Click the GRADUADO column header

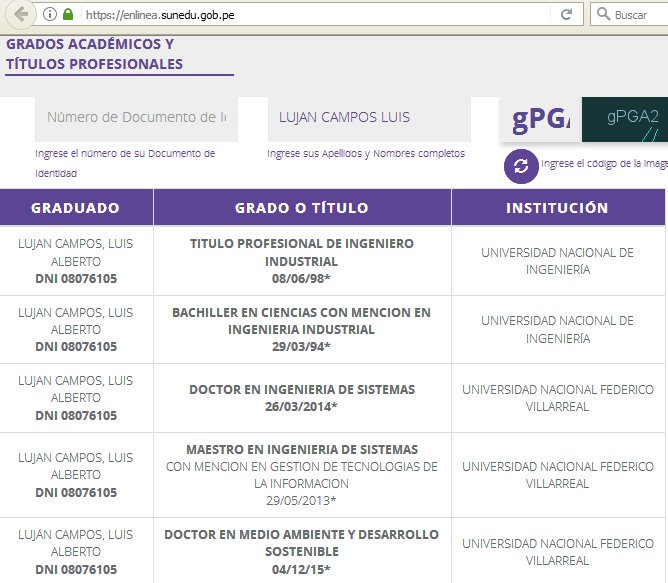pos(75,208)
